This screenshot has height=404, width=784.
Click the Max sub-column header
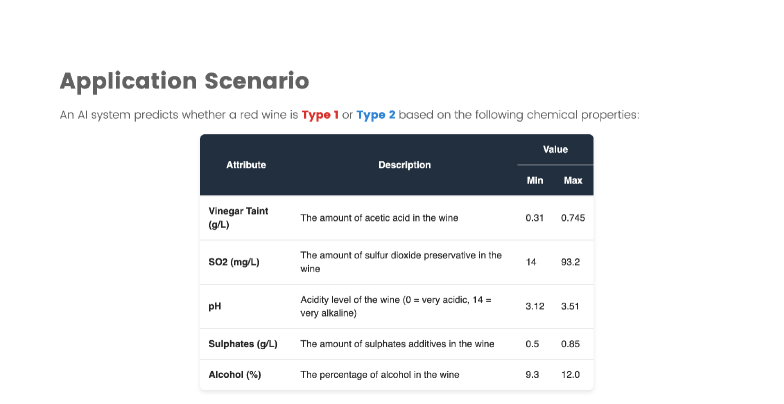573,181
